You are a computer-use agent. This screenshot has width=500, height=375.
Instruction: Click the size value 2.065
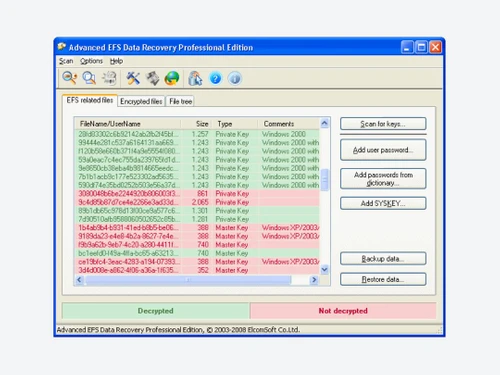(x=200, y=202)
